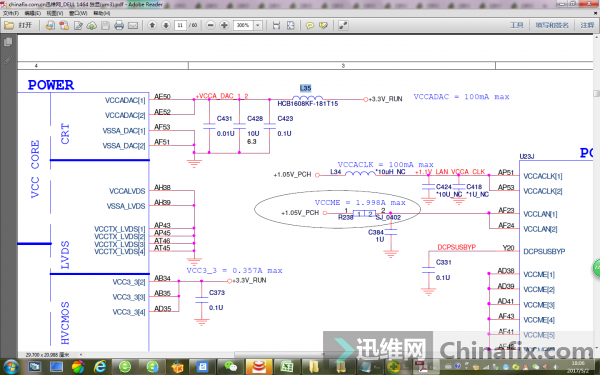Click the 'VCCADAC = 100mA max' note
This screenshot has height=375, width=600.
(x=461, y=97)
